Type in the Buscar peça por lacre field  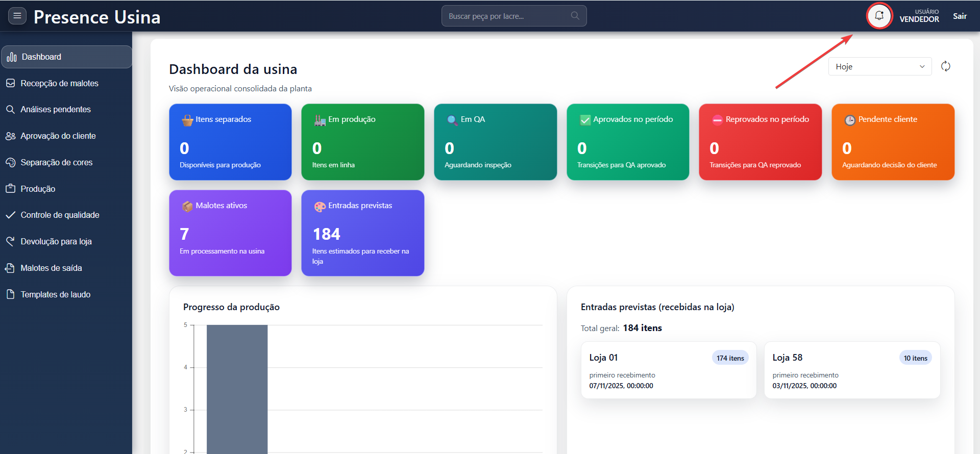click(x=505, y=16)
